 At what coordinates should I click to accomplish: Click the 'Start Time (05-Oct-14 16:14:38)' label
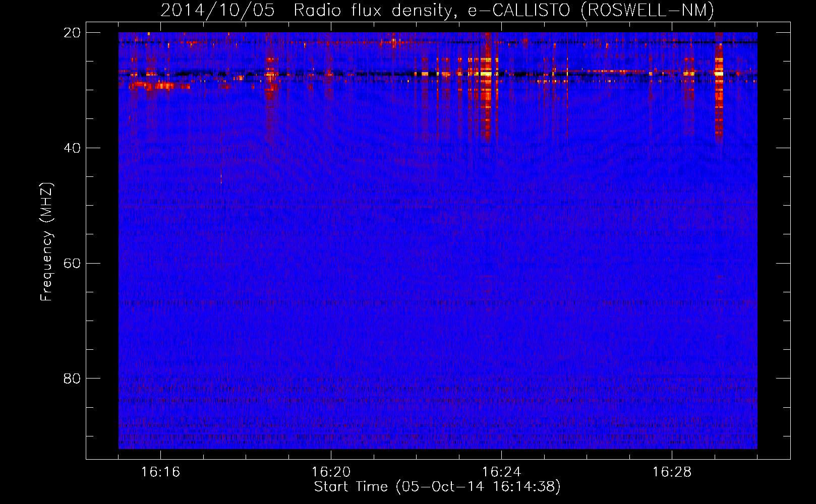click(437, 487)
